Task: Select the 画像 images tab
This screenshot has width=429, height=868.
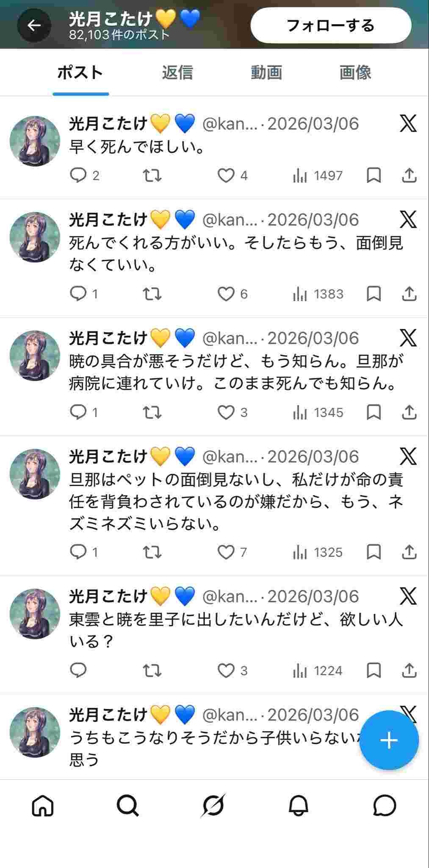Action: [355, 72]
